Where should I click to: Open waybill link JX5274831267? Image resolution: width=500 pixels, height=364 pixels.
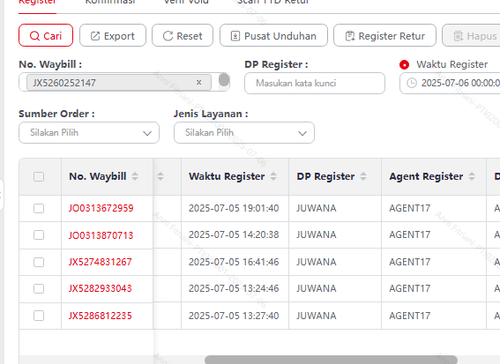(x=100, y=262)
